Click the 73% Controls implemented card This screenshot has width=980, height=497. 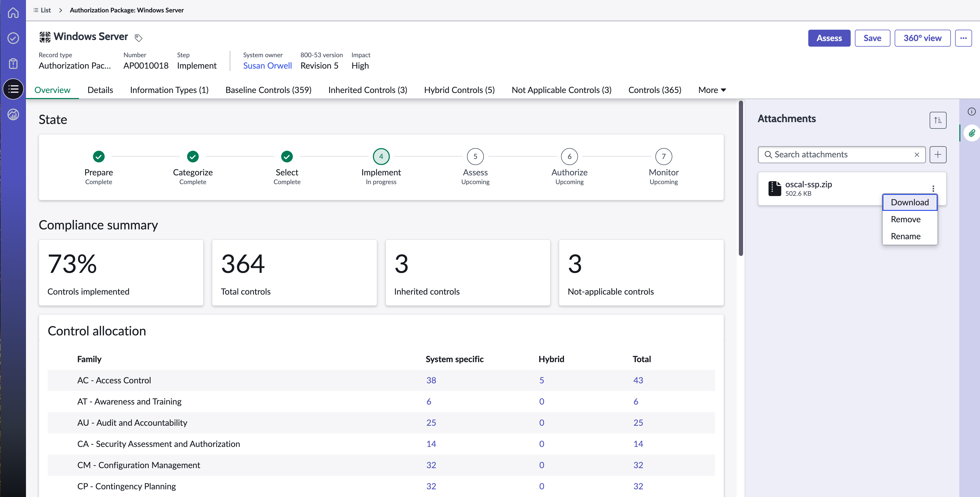click(121, 272)
